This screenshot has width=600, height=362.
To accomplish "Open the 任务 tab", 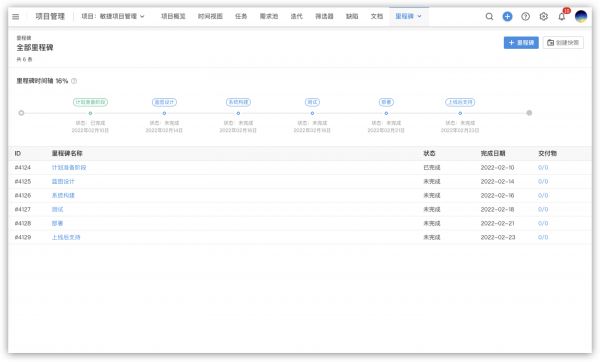I will 241,16.
